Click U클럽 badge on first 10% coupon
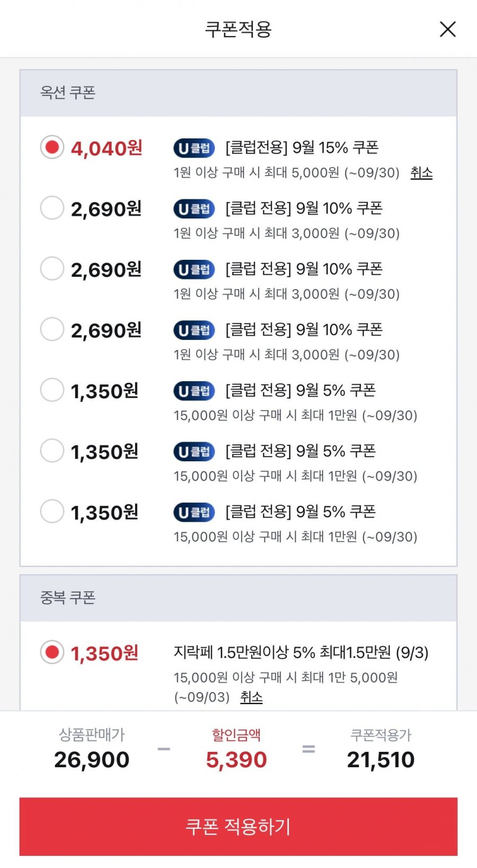This screenshot has height=868, width=477. coord(194,209)
